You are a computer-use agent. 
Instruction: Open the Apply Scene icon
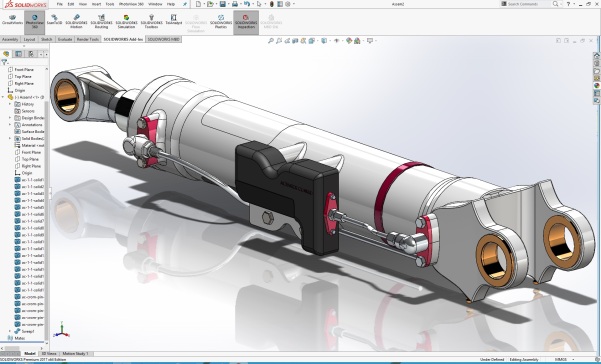[x=357, y=41]
